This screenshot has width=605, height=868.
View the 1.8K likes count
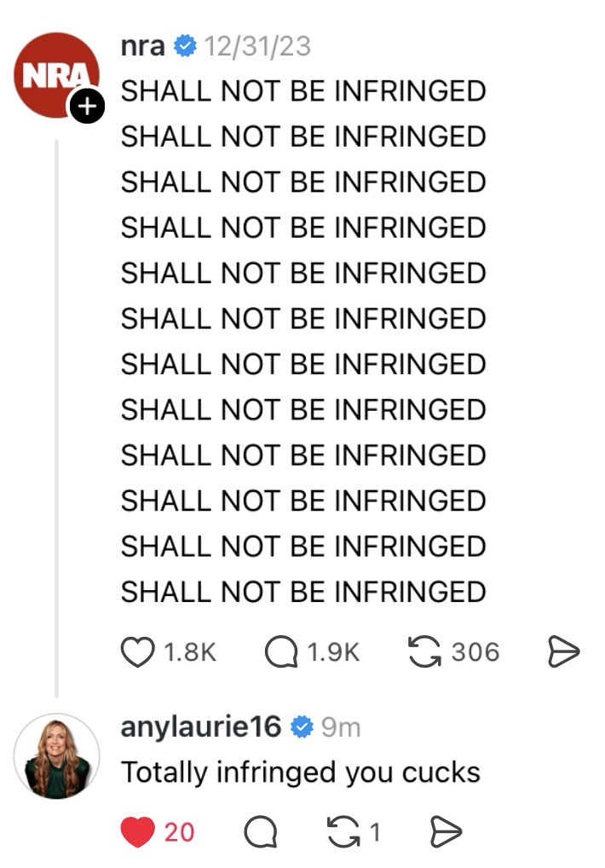click(189, 652)
